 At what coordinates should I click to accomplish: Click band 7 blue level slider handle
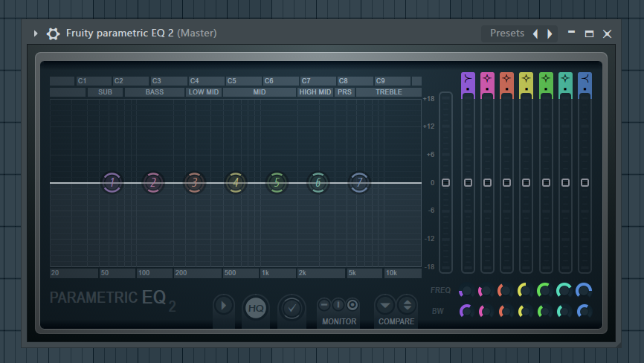click(x=585, y=183)
